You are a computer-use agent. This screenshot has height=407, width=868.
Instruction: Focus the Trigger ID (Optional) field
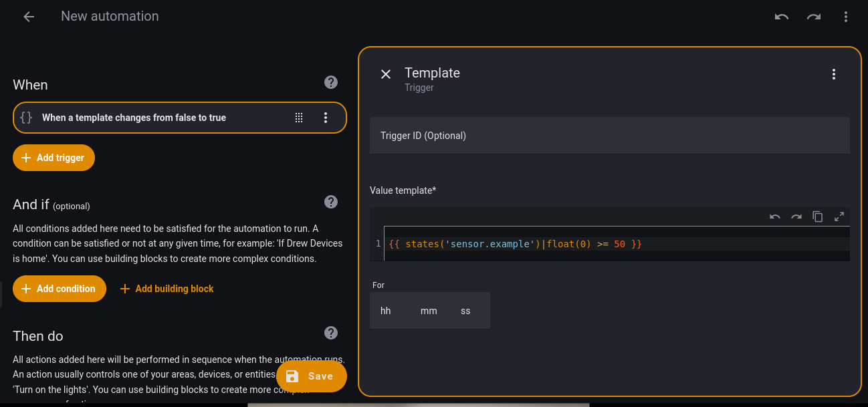[x=609, y=136]
